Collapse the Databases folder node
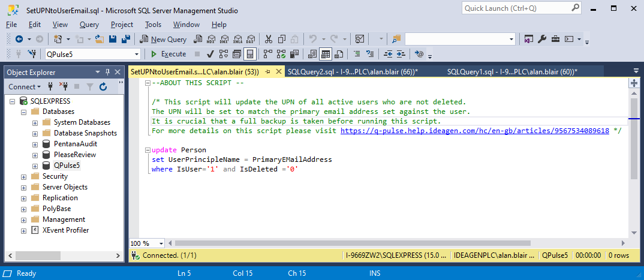Image resolution: width=644 pixels, height=280 pixels. (x=23, y=112)
